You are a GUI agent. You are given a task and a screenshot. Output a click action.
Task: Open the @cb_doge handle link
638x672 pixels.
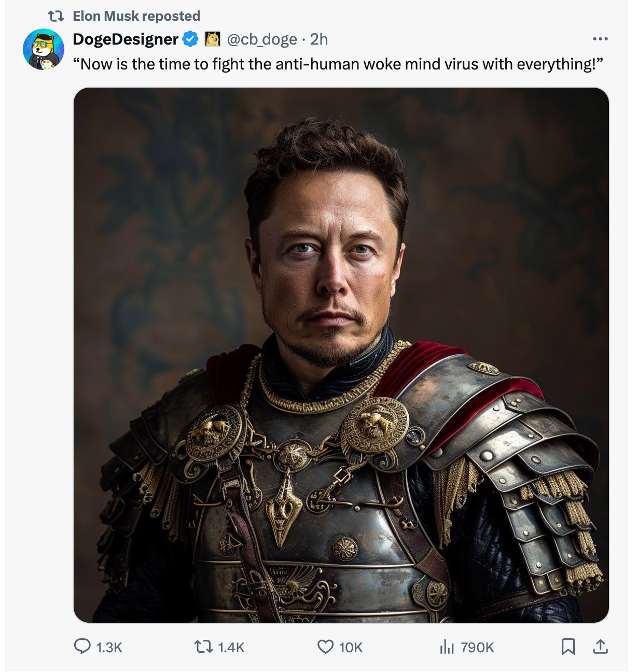[262, 39]
